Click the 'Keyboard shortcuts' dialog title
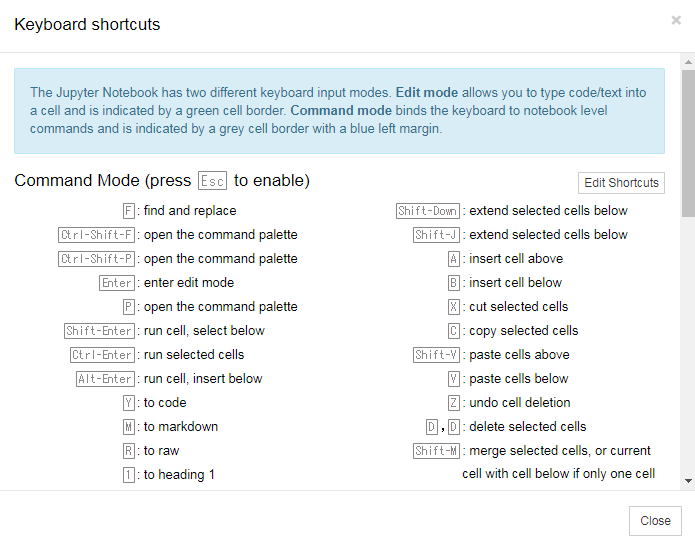 point(87,24)
